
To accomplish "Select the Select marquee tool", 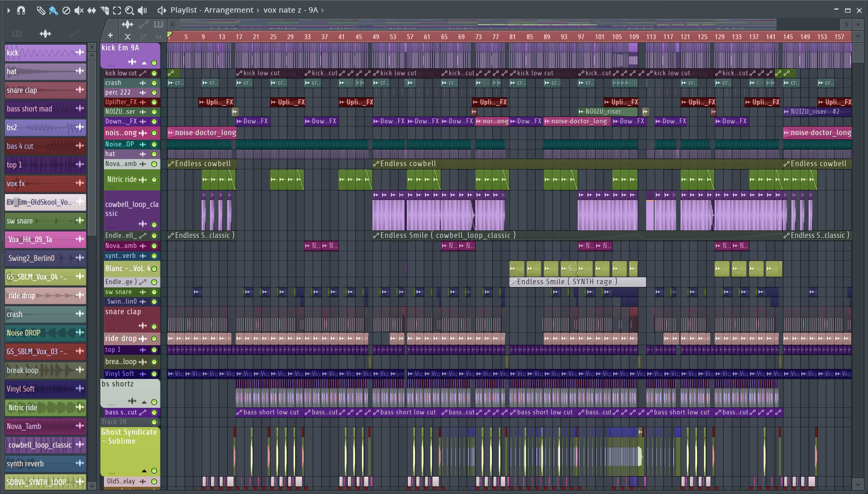I will point(117,11).
